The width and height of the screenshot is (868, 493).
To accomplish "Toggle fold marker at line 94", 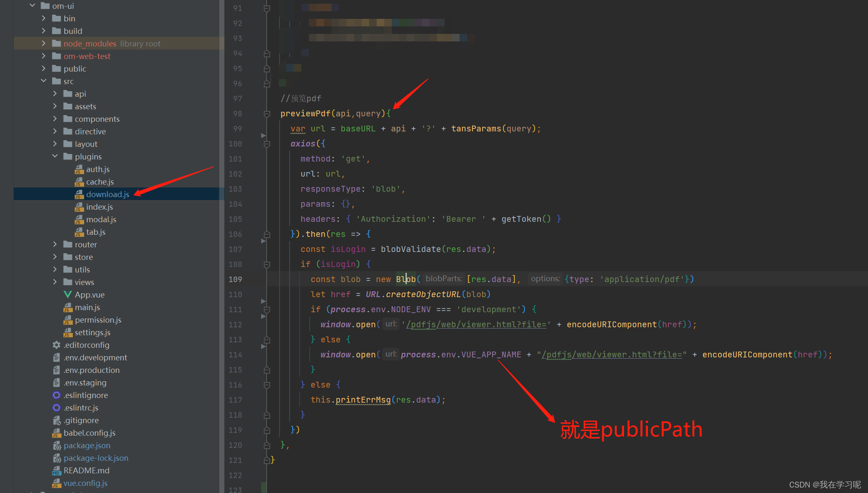I will tap(267, 53).
